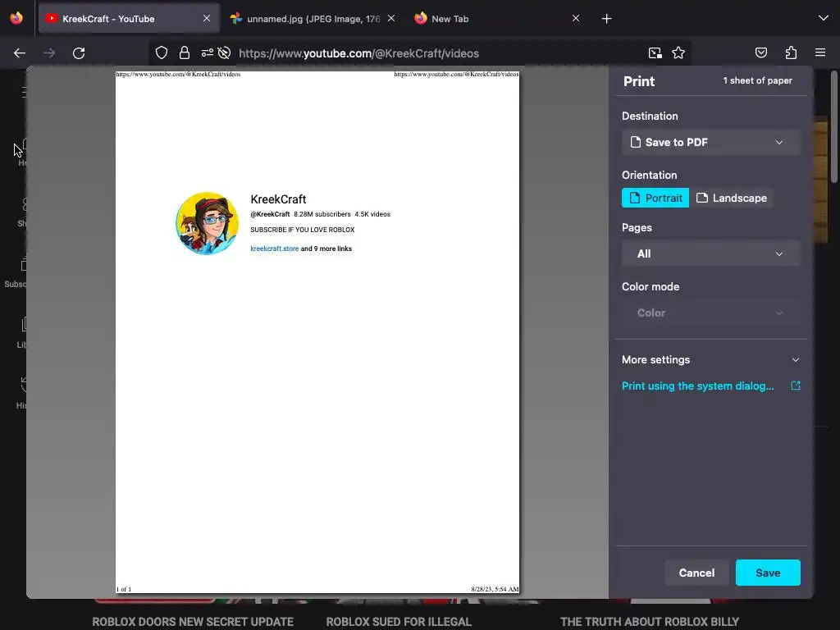The image size is (840, 630).
Task: Bookmark this page with the star
Action: [x=678, y=53]
